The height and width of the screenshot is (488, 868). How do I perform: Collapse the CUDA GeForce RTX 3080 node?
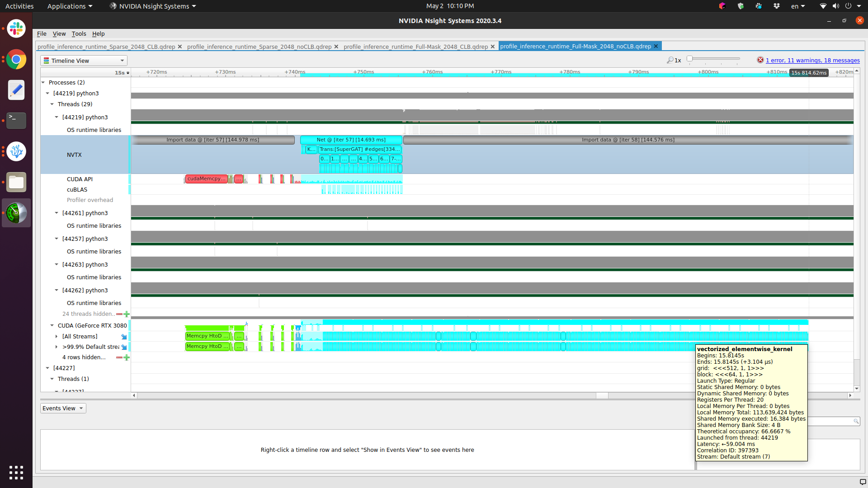(x=52, y=326)
